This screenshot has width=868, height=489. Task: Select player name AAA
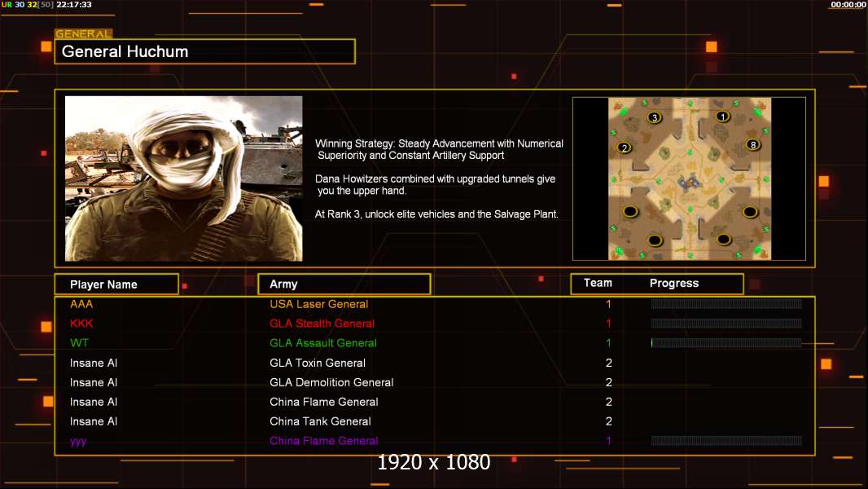pos(81,304)
